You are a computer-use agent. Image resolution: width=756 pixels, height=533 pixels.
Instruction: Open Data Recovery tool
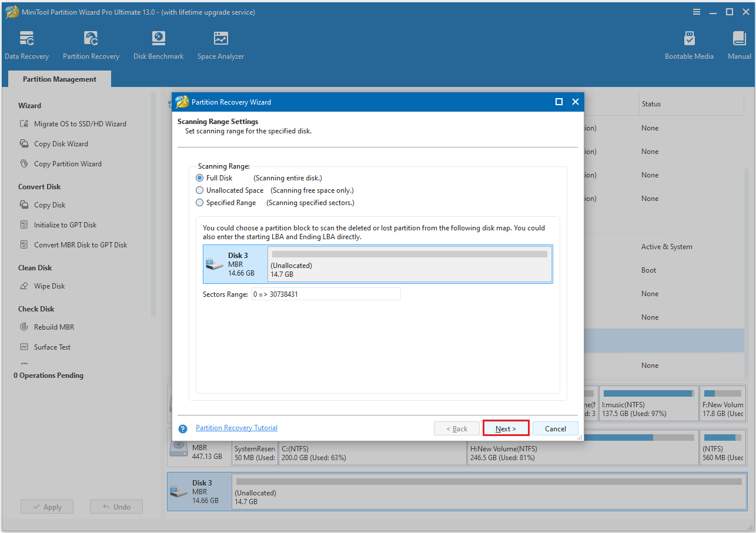[26, 46]
